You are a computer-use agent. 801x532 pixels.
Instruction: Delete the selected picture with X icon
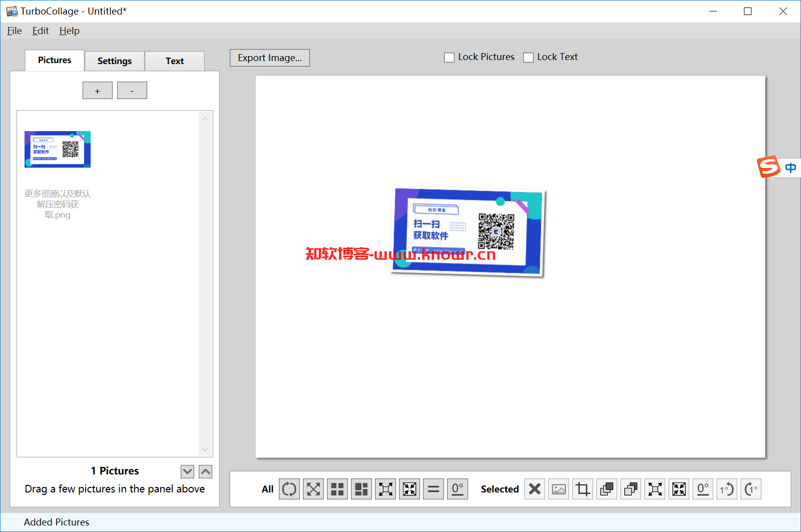535,489
